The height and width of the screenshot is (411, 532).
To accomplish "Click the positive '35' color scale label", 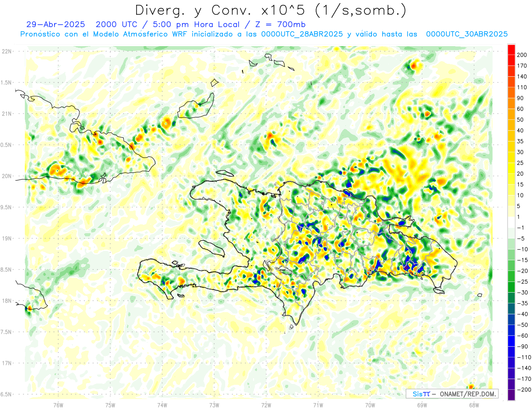I will pos(520,141).
